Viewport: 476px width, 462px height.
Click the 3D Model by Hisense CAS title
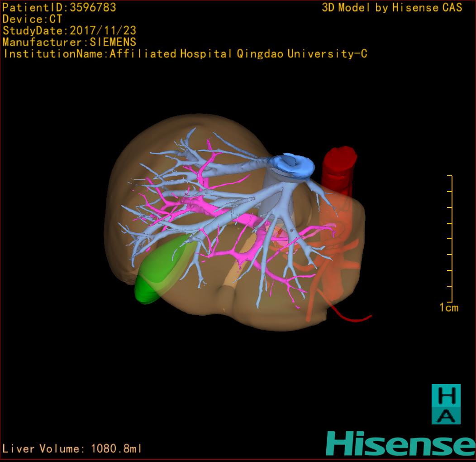point(392,8)
